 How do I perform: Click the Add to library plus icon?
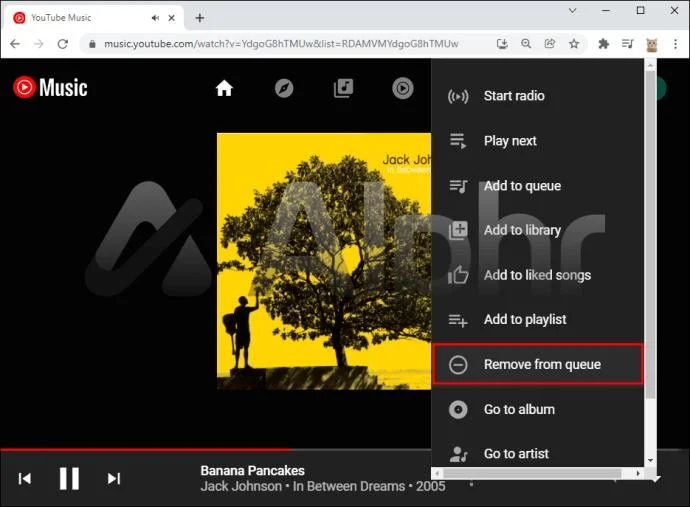[458, 230]
